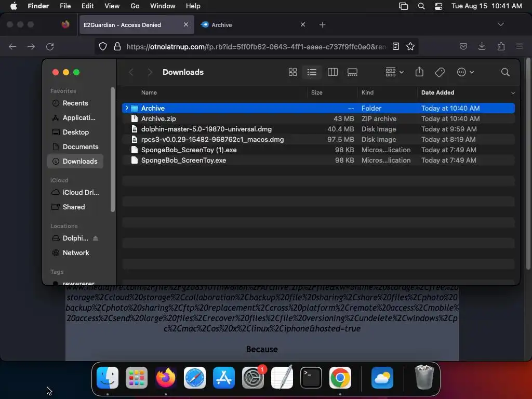Click the Firefox back arrow
The height and width of the screenshot is (399, 532).
click(12, 46)
